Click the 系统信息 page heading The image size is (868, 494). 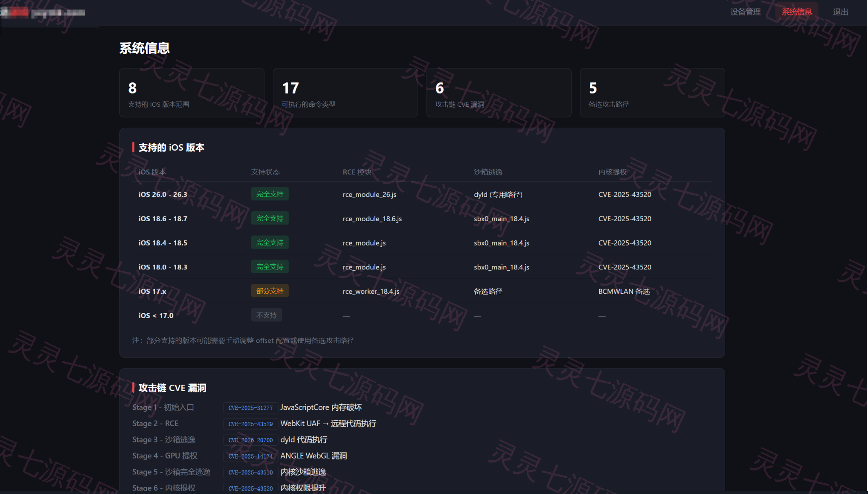[x=145, y=48]
